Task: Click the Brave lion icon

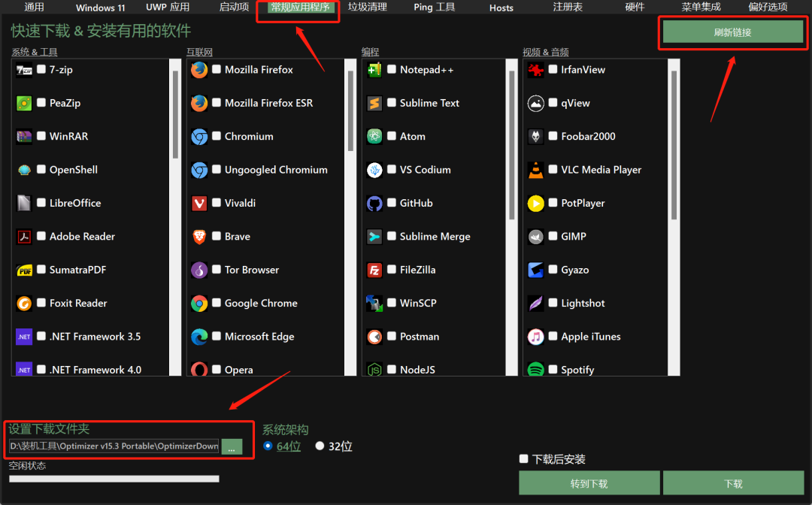Action: tap(198, 237)
